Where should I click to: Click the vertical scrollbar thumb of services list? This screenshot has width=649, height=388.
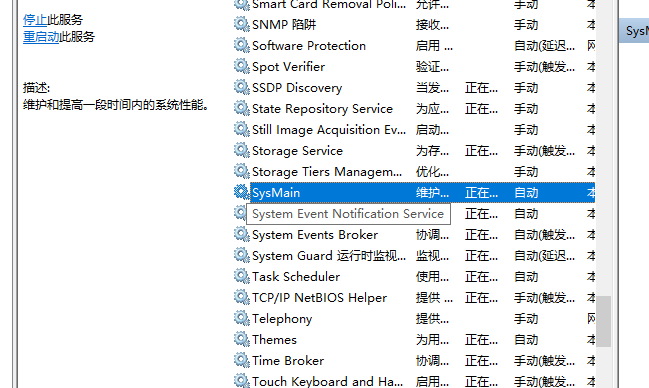603,321
